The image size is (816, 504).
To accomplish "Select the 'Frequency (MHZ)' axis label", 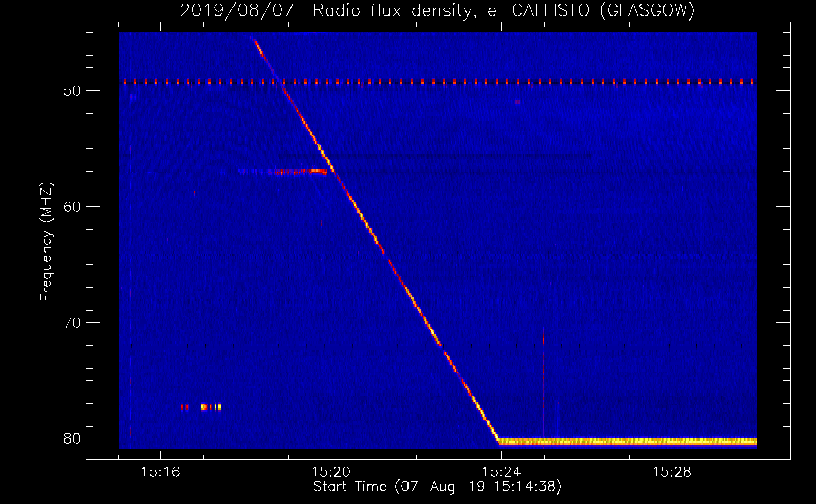I will click(46, 241).
